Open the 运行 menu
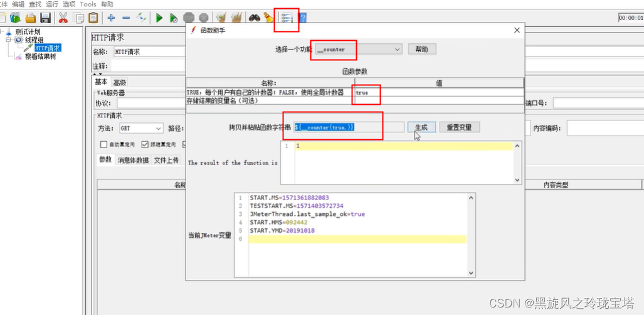Screen dimensions: 644x315 [52, 4]
